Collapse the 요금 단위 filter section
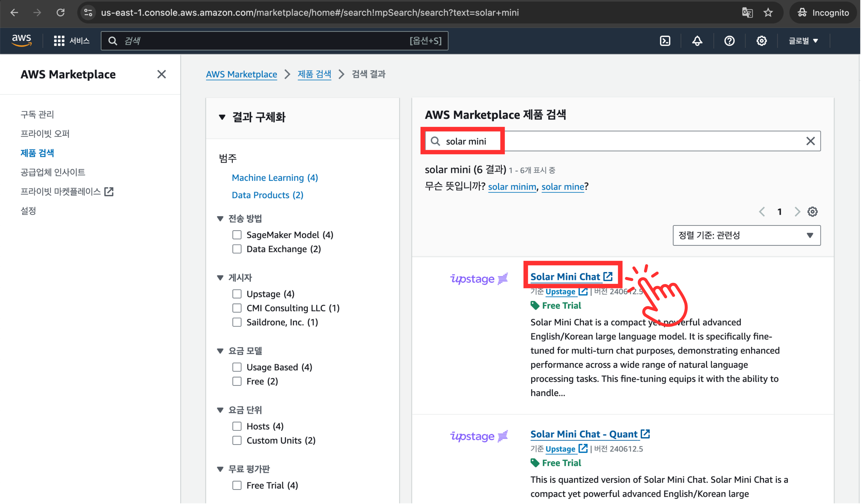The height and width of the screenshot is (504, 861). 220,410
